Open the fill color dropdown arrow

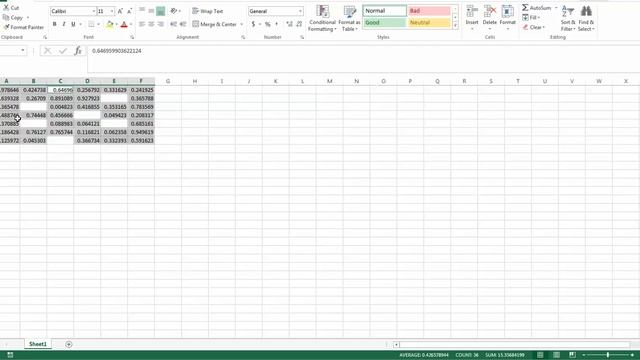tap(116, 24)
